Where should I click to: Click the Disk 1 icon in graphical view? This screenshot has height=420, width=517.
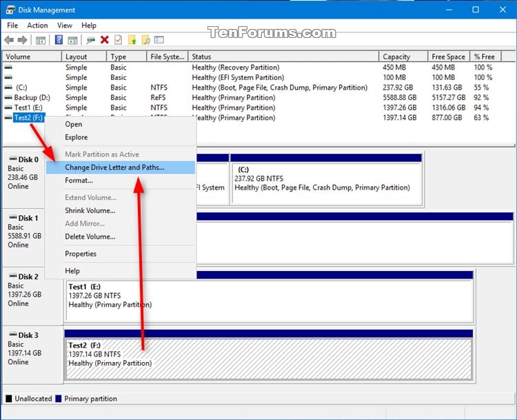tap(13, 217)
